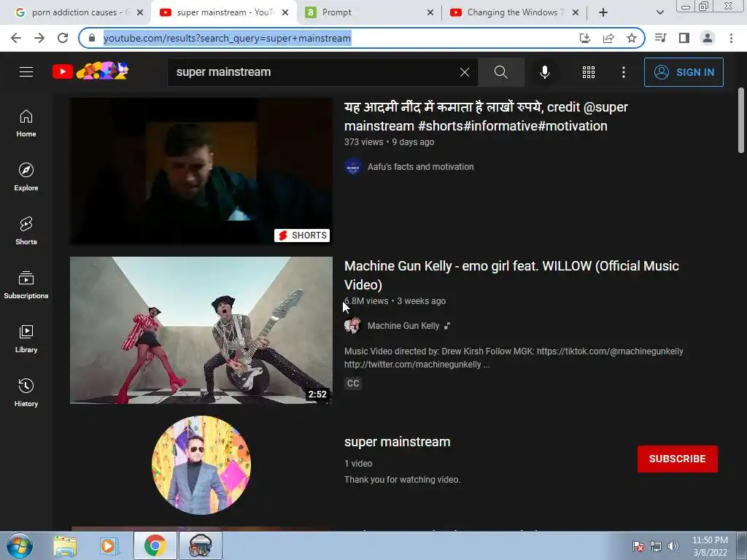This screenshot has height=560, width=747.
Task: Subscribe to super mainstream channel
Action: point(678,459)
